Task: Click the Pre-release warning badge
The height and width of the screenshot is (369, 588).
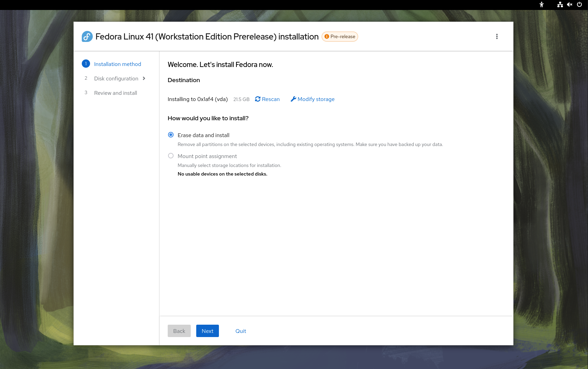Action: [340, 36]
